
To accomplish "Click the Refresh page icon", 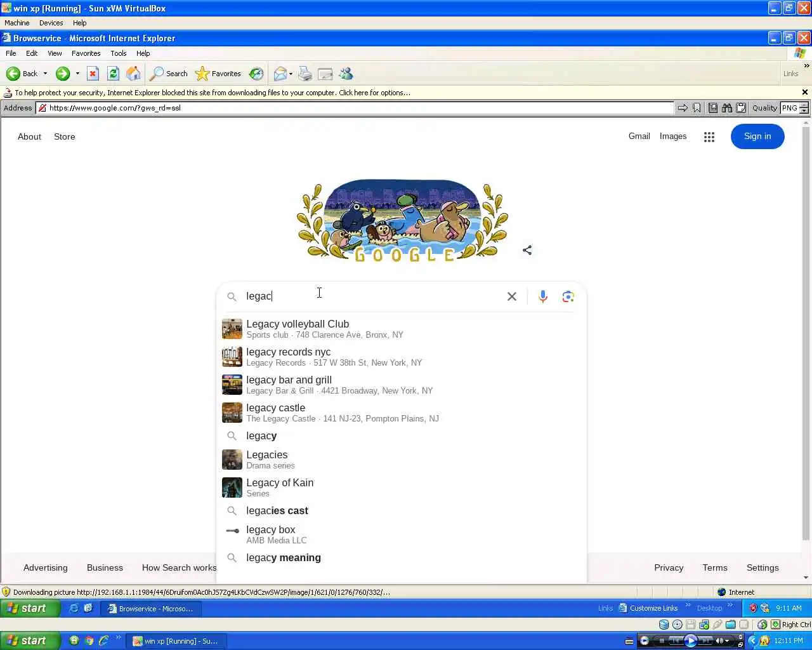I will coord(113,74).
